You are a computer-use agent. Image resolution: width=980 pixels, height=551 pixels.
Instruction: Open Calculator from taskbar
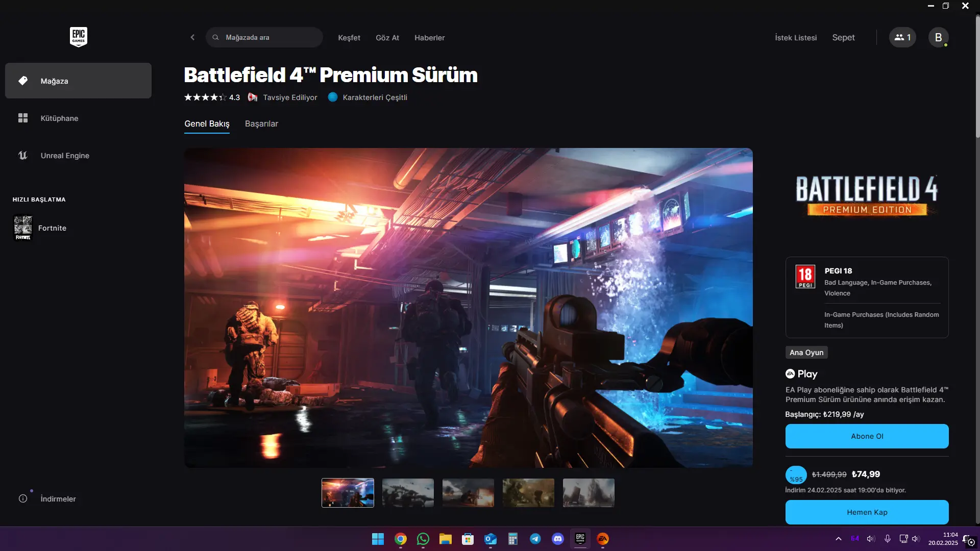(x=513, y=539)
